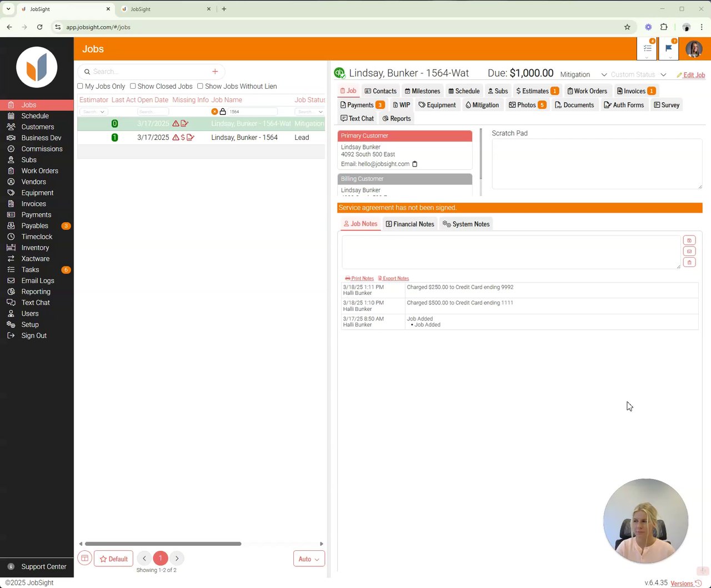The image size is (711, 588).
Task: Open the Photos tab
Action: [528, 105]
